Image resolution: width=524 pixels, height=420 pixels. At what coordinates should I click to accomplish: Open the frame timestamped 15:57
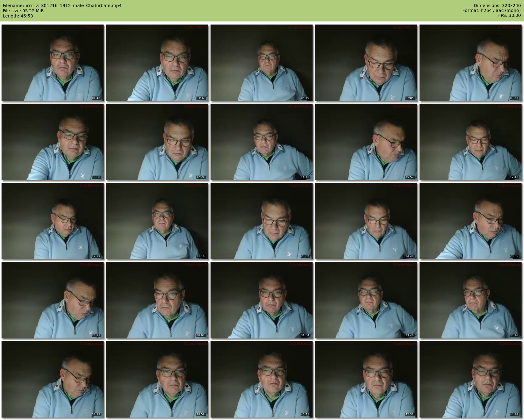click(x=366, y=142)
